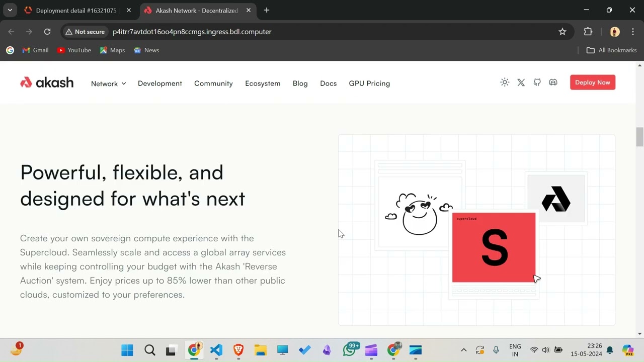This screenshot has width=644, height=362.
Task: Open Task View on the taskbar
Action: (x=171, y=350)
